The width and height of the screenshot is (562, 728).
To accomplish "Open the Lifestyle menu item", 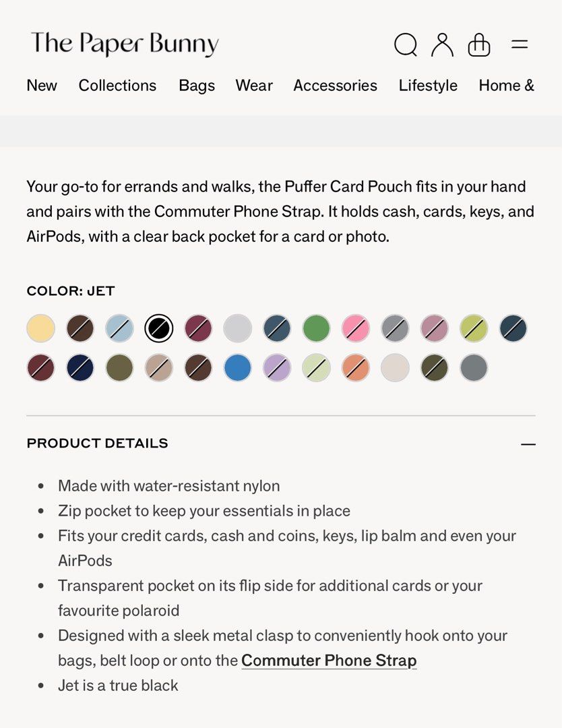I will pyautogui.click(x=428, y=86).
